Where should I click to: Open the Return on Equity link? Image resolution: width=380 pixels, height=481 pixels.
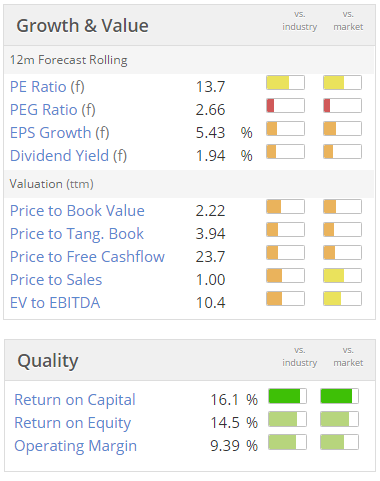[x=73, y=423]
